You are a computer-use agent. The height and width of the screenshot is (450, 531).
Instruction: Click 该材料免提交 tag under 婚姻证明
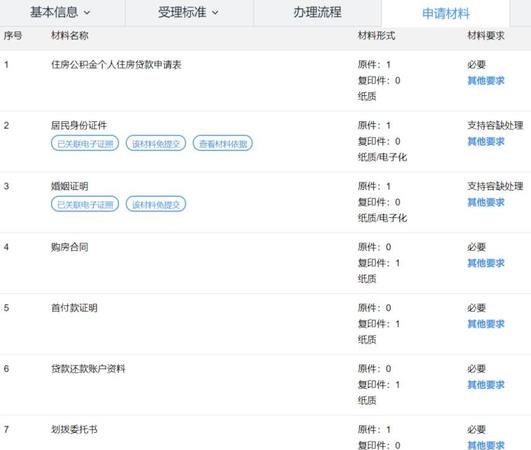pos(156,204)
